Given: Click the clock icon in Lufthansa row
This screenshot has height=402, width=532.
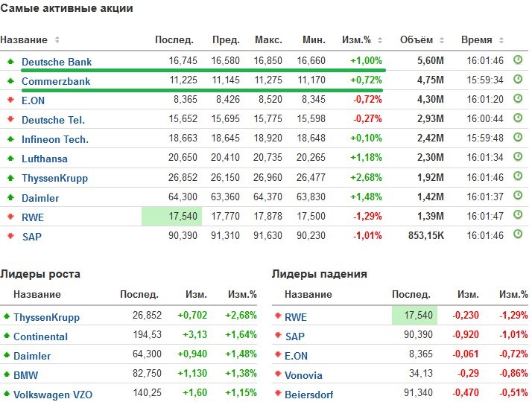Looking at the screenshot, I should pos(519,157).
